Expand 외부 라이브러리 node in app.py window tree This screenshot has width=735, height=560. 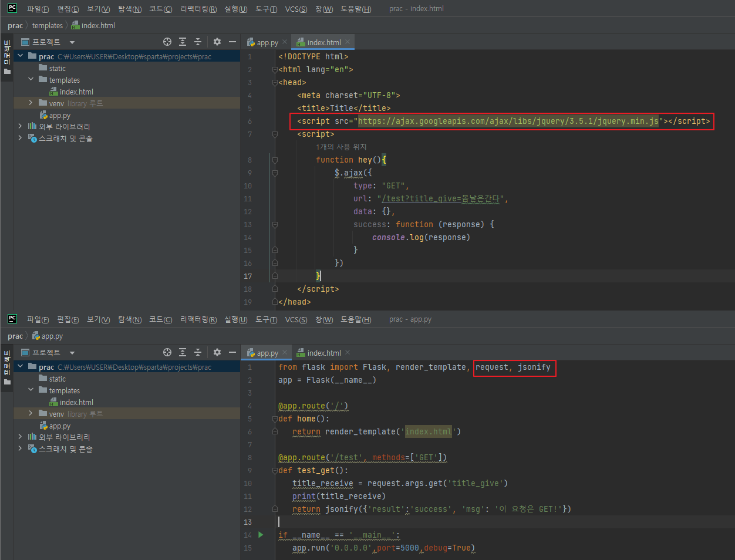pyautogui.click(x=20, y=437)
